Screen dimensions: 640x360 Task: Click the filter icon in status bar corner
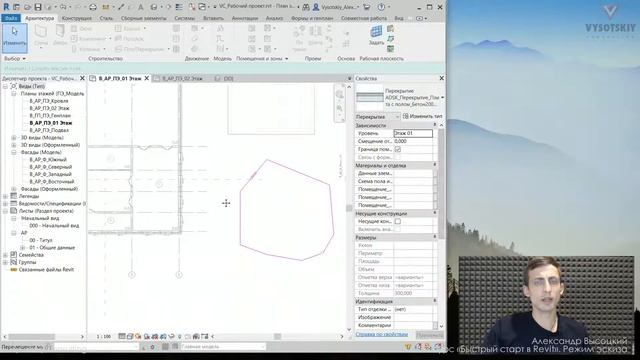tap(407, 347)
